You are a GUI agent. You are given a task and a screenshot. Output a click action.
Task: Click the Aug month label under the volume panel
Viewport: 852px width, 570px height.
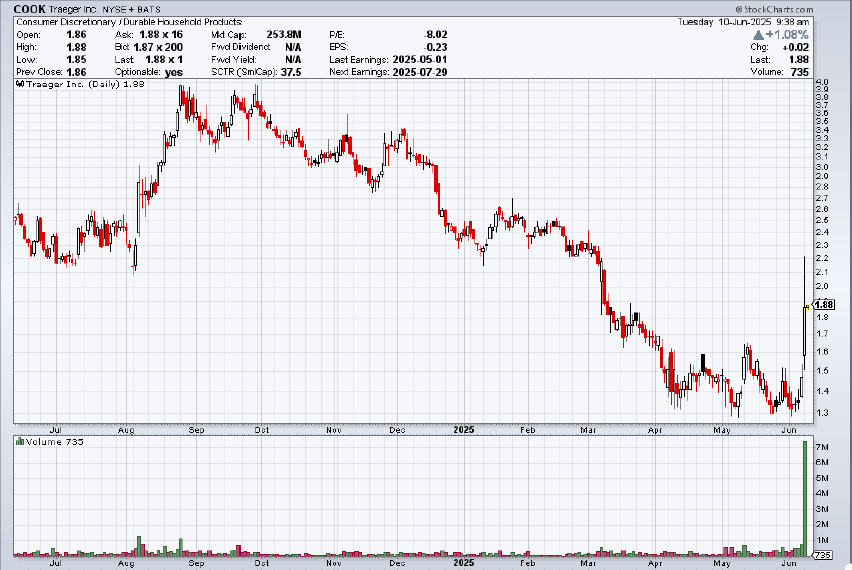(x=126, y=563)
